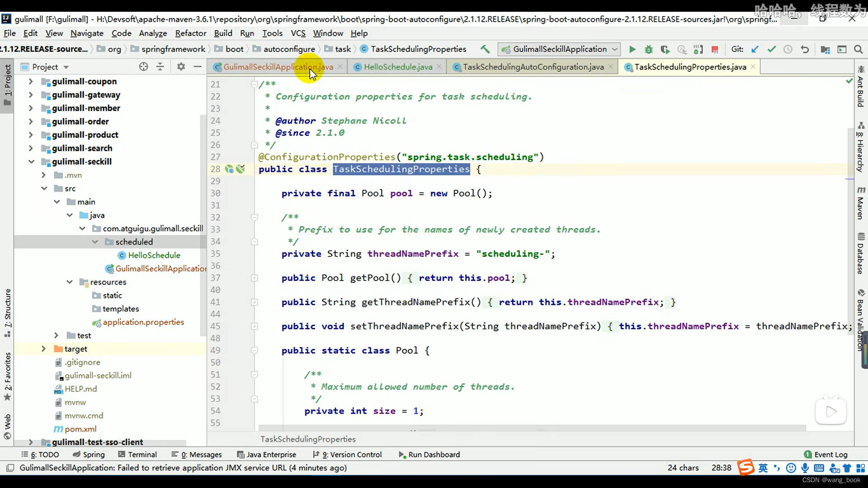Viewport: 868px width, 488px height.
Task: Select the GulimallSeckillApplication.java tab
Action: [x=278, y=67]
